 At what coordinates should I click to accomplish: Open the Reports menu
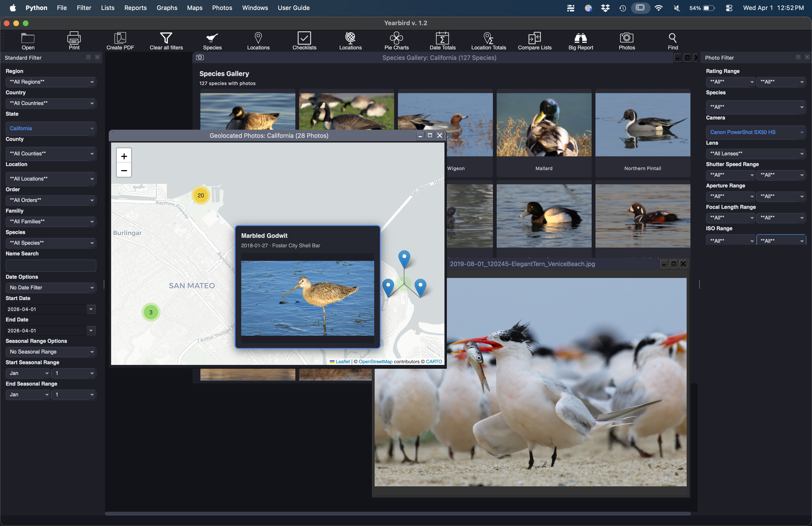[x=135, y=8]
